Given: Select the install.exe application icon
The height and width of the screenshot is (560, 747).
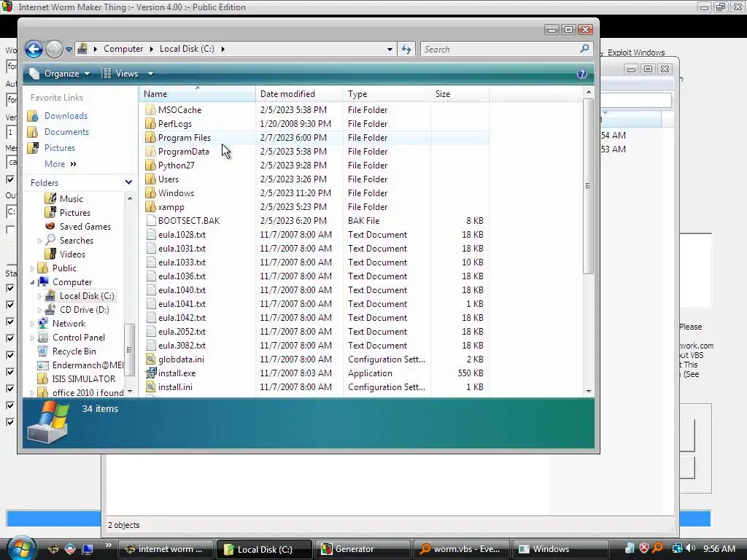Looking at the screenshot, I should click(150, 373).
